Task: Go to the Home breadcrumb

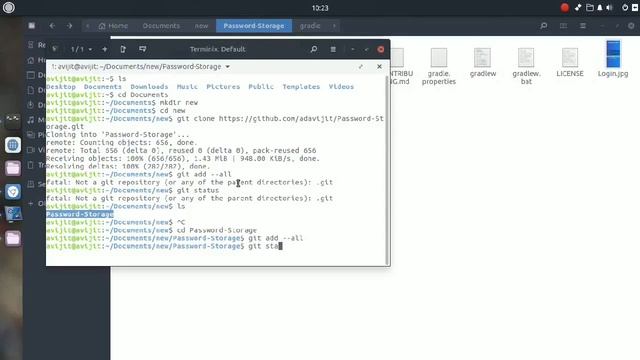Action: [x=113, y=26]
